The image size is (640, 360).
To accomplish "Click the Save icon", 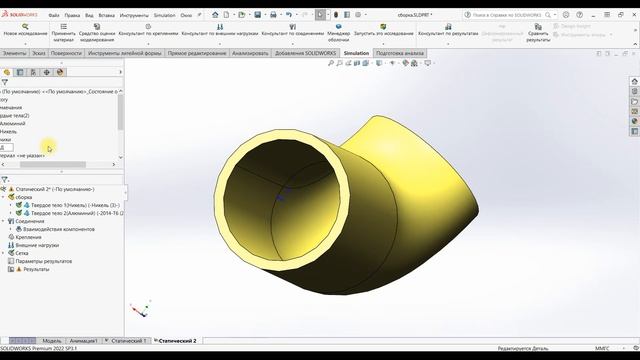I will point(258,15).
